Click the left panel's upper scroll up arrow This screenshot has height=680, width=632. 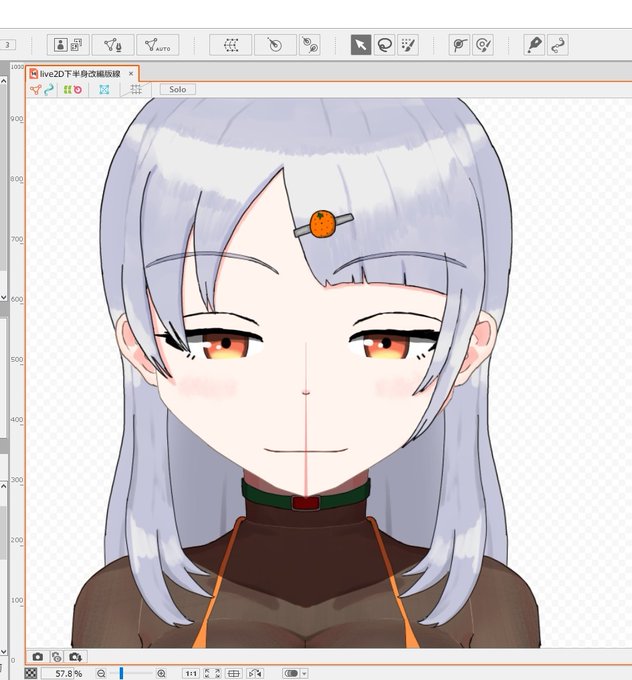tap(3, 81)
